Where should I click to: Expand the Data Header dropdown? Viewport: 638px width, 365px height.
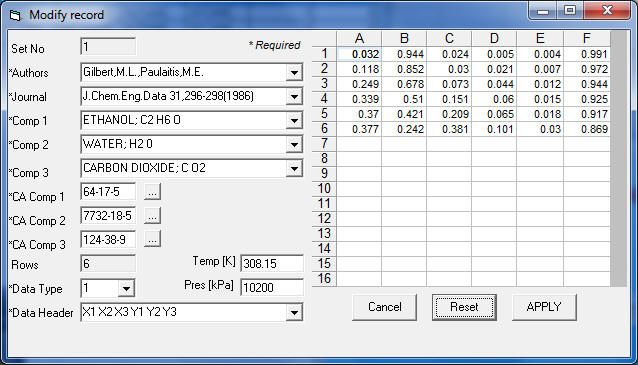pos(294,313)
